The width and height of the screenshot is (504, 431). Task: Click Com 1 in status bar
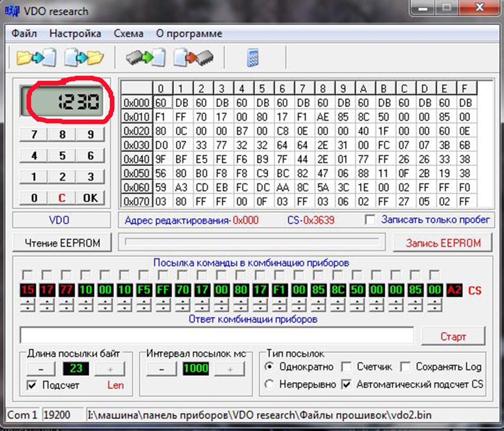click(23, 415)
